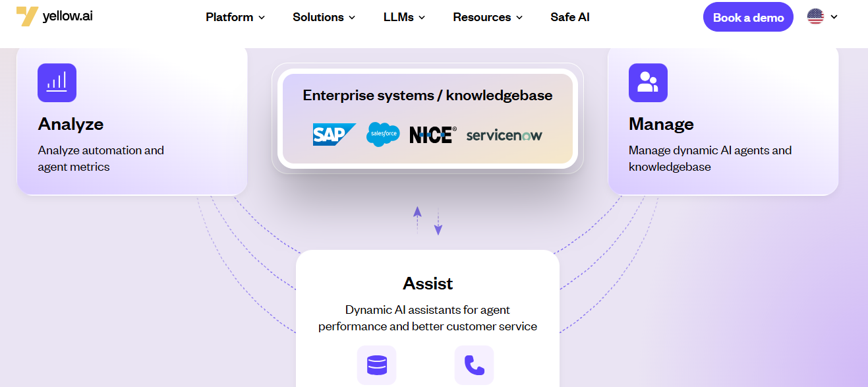Open the LLMs dropdown menu
This screenshot has width=868, height=387.
pos(404,17)
